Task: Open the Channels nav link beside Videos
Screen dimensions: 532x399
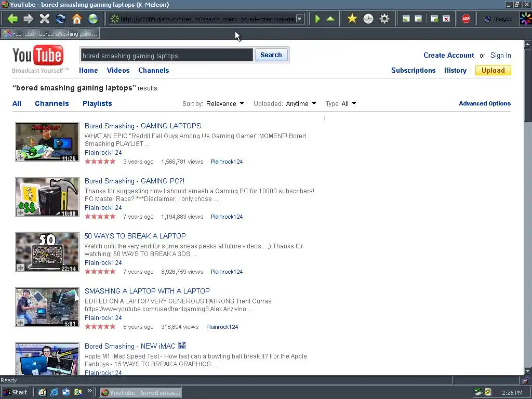Action: tap(154, 70)
